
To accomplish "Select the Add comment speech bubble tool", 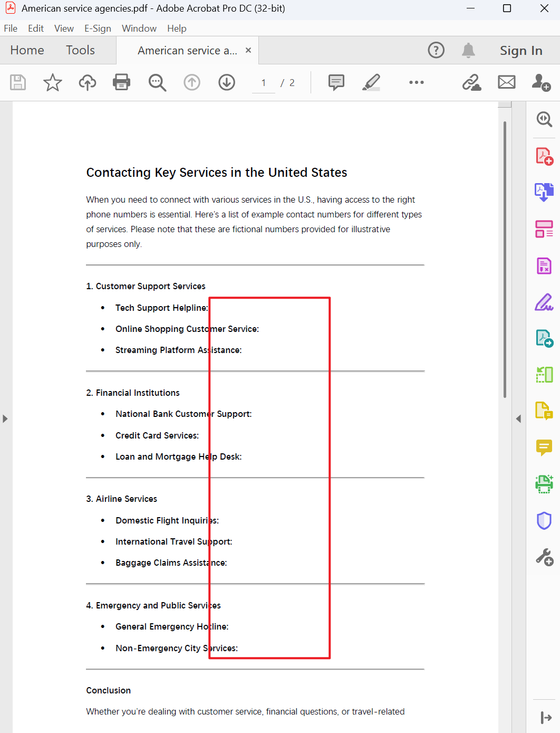I will tap(336, 82).
